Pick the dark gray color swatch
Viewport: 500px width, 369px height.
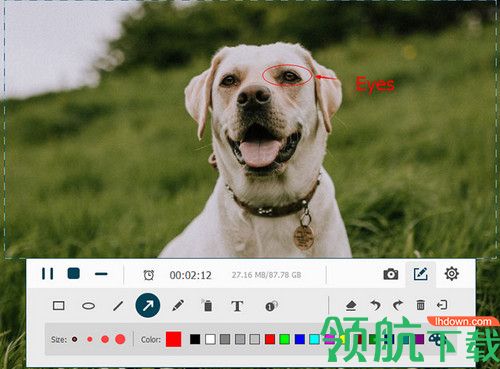225,339
